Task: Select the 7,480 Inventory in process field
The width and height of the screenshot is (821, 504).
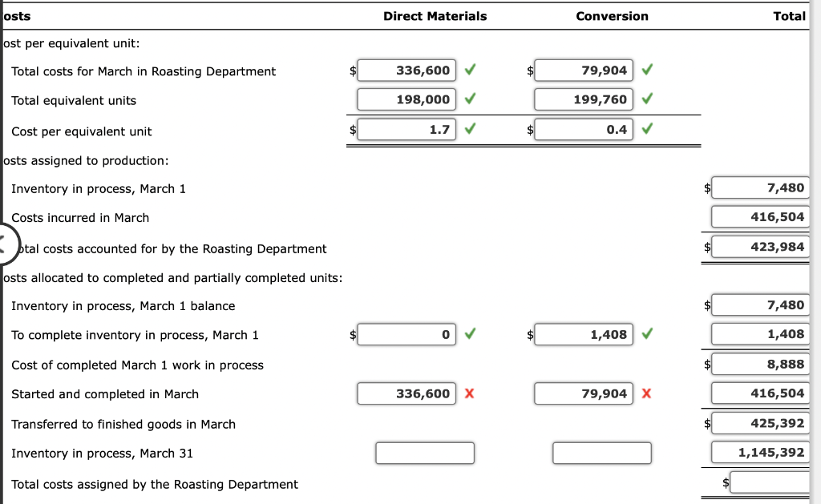Action: [x=760, y=187]
